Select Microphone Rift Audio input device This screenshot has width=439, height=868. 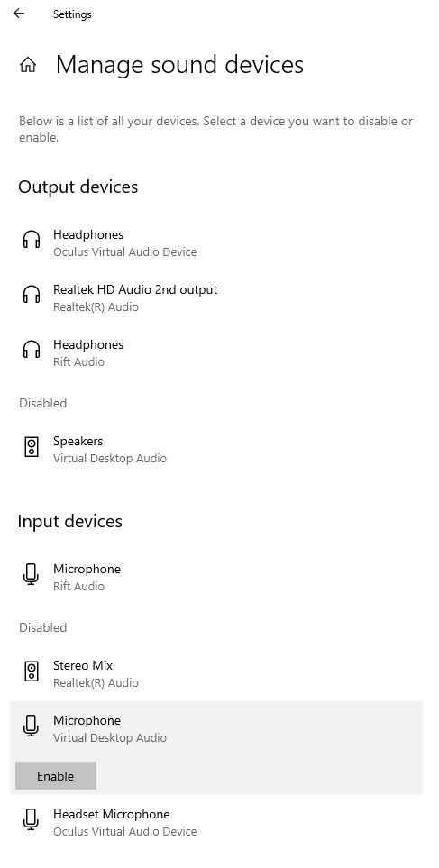point(216,578)
